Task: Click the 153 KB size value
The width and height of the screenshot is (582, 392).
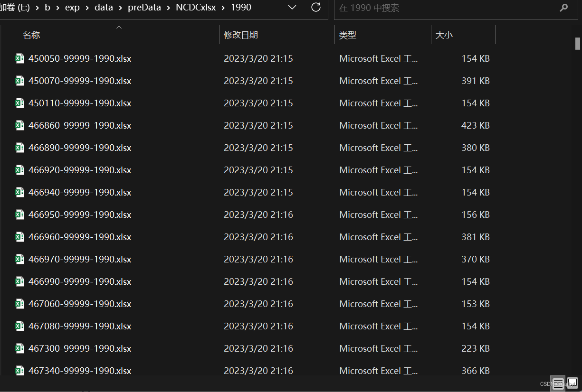Action: pyautogui.click(x=476, y=304)
